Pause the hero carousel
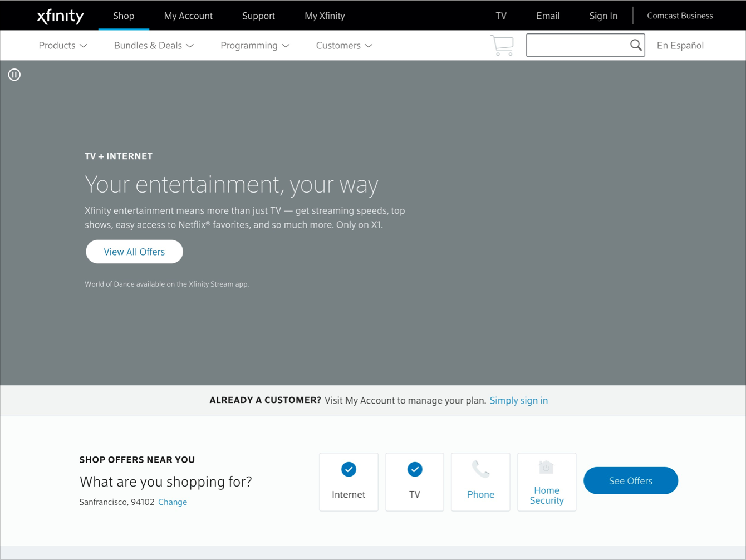The image size is (746, 560). [x=14, y=75]
